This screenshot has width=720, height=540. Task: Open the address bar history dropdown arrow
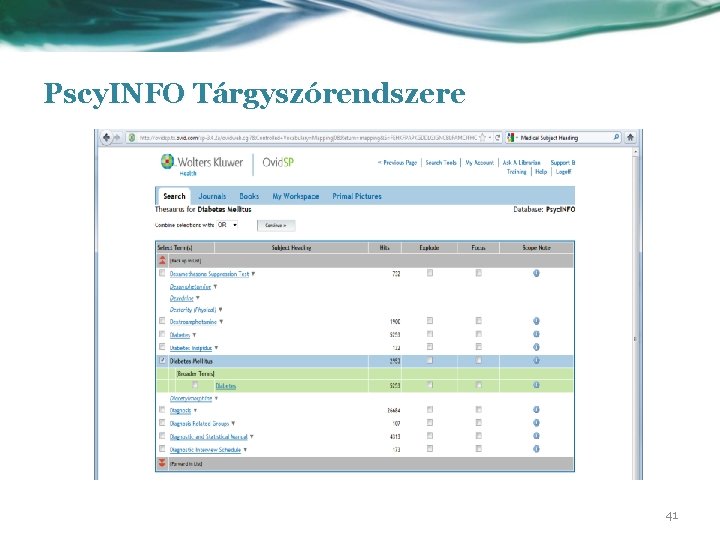490,137
